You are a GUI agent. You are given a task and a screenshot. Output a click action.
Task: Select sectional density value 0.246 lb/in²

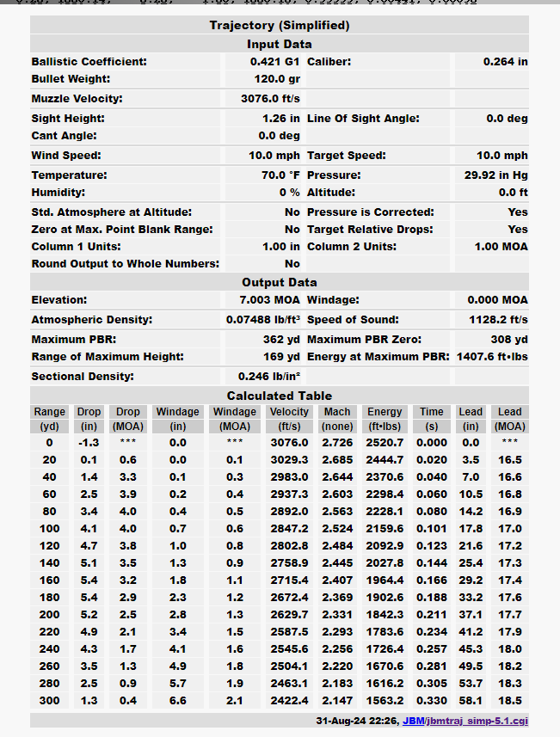(x=269, y=377)
